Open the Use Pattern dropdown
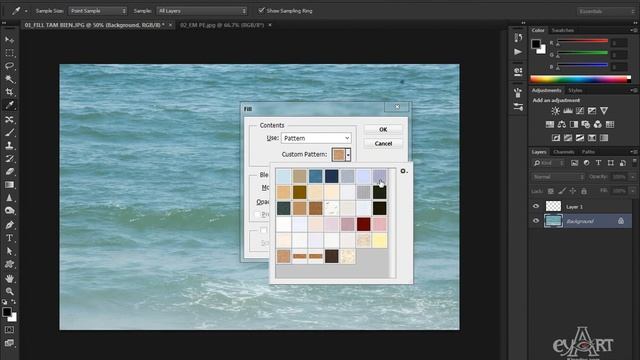 [x=316, y=138]
